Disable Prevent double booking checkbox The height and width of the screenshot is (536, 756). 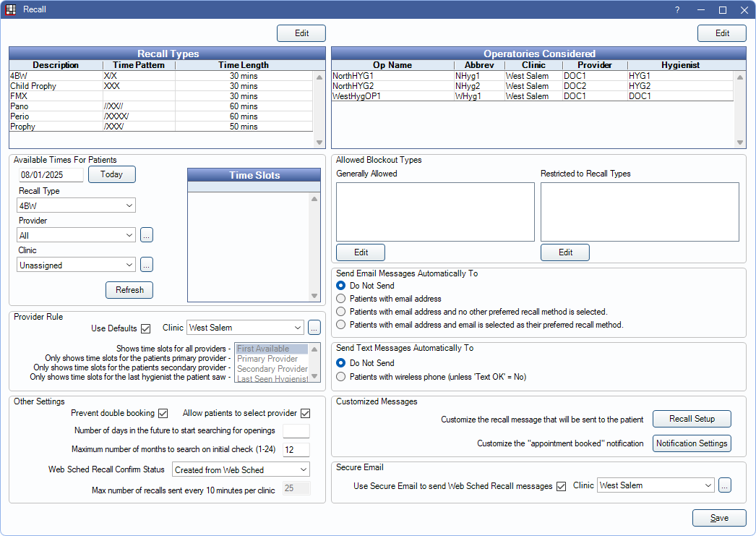(x=163, y=414)
